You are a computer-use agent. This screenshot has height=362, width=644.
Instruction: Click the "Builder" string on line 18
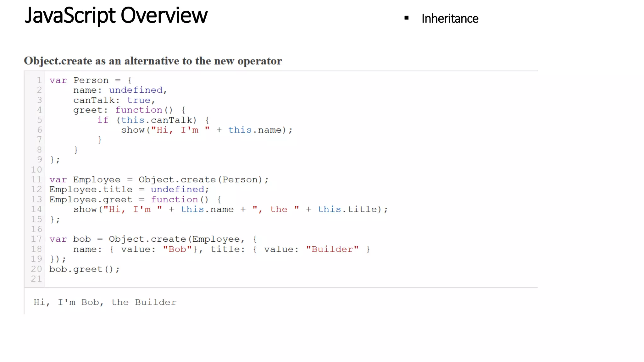pyautogui.click(x=332, y=249)
